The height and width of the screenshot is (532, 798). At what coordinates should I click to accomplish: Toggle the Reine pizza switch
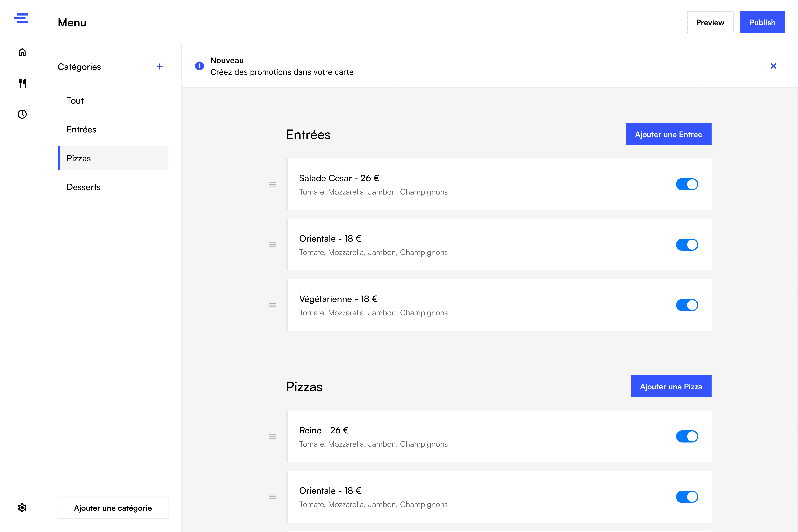(687, 436)
